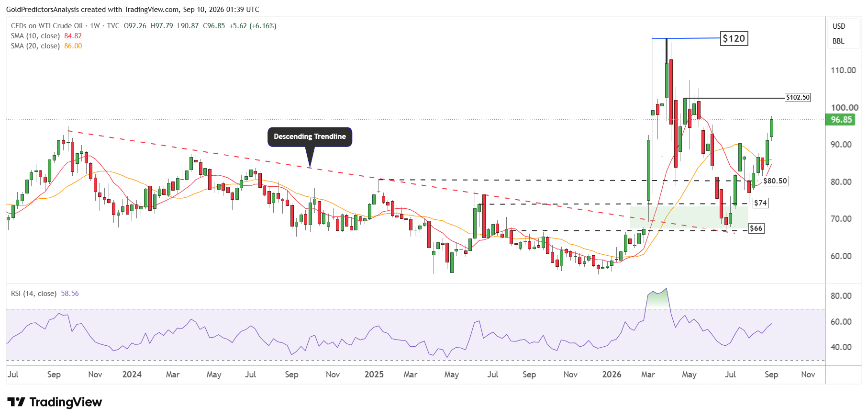The width and height of the screenshot is (868, 420).
Task: Click the $80.50 level label
Action: coord(775,181)
